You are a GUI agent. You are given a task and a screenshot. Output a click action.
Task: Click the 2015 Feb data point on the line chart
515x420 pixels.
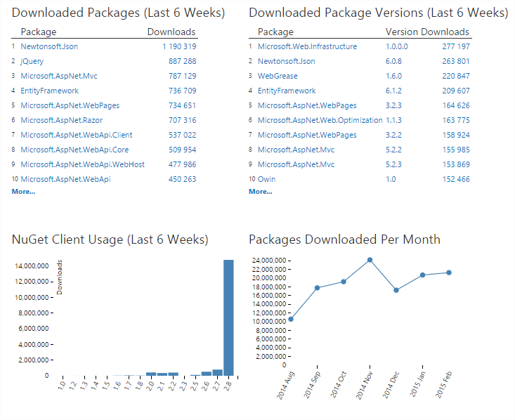point(449,273)
